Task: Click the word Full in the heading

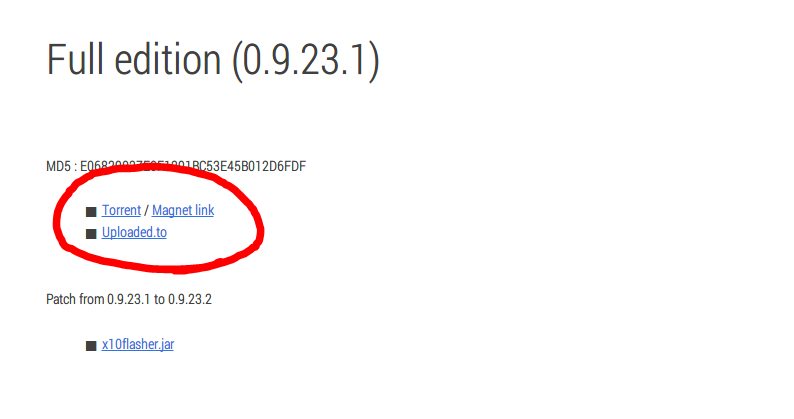Action: pos(76,60)
